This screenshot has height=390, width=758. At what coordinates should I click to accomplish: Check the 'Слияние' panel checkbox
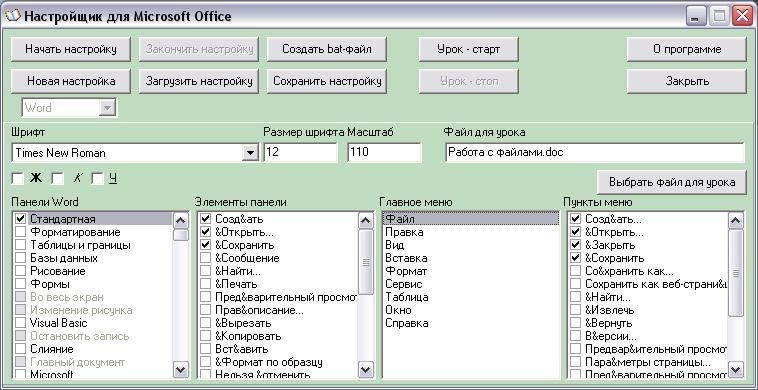20,349
